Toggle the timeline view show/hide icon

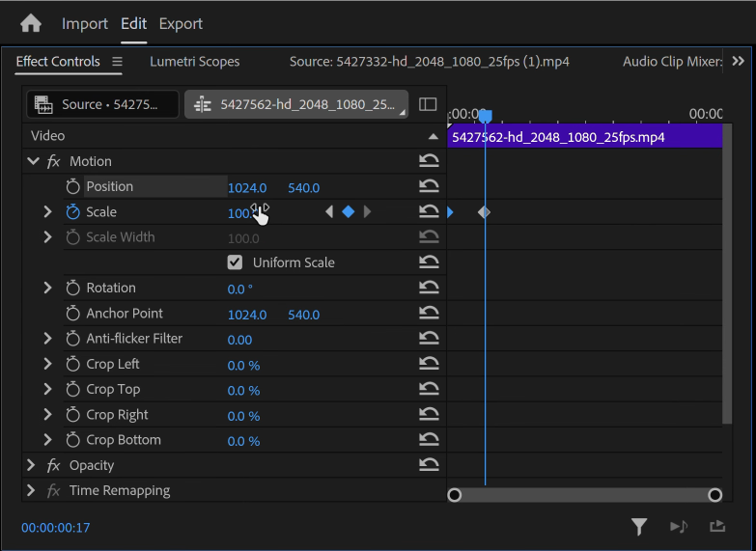(x=428, y=104)
